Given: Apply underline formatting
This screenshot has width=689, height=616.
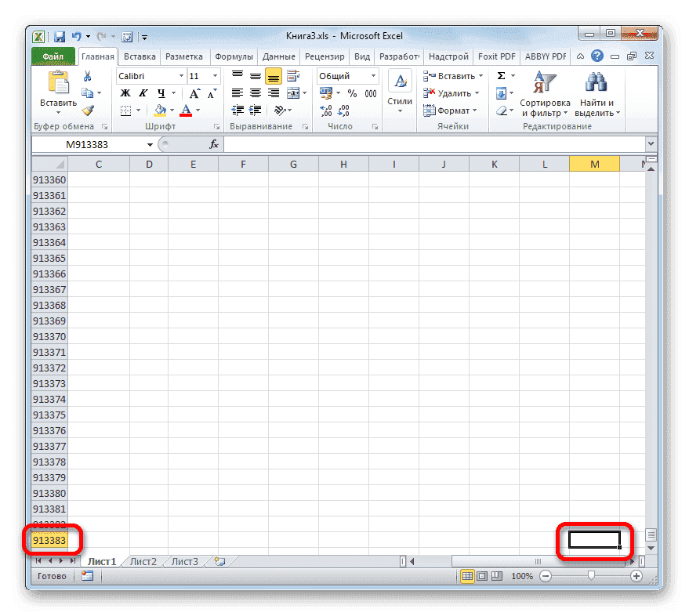Looking at the screenshot, I should [160, 92].
